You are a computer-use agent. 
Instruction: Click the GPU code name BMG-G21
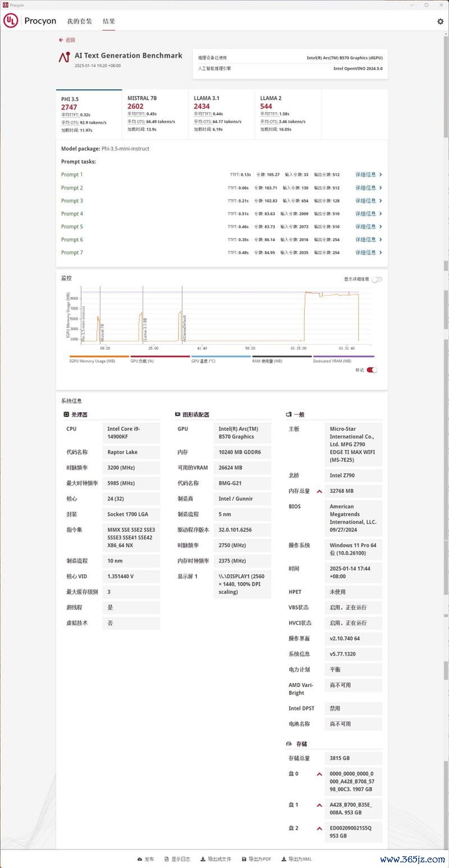tap(242, 483)
